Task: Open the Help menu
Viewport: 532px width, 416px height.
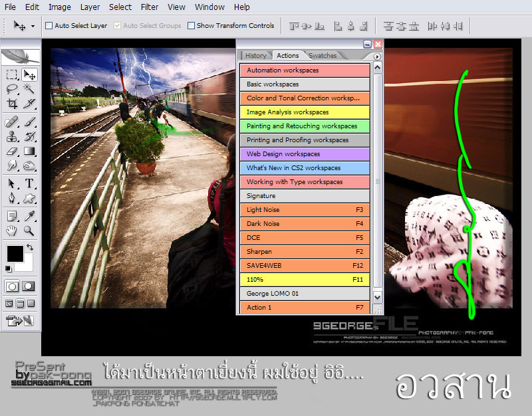Action: pos(242,7)
